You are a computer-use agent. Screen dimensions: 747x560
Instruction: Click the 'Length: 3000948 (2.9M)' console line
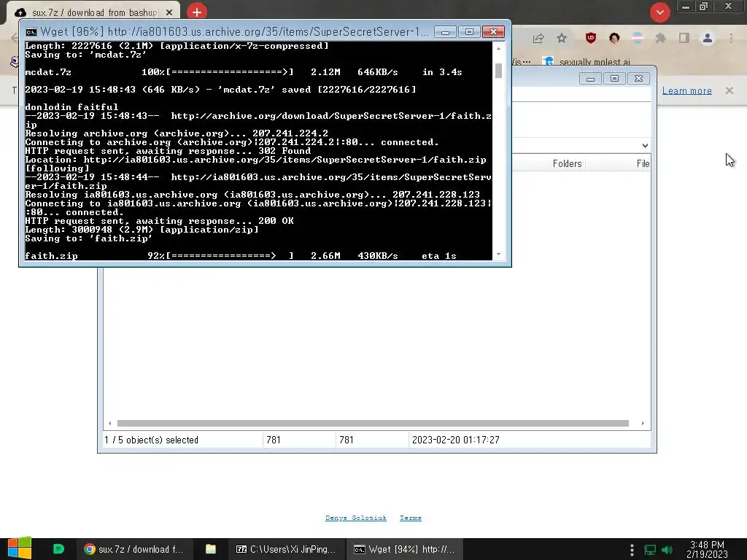142,230
